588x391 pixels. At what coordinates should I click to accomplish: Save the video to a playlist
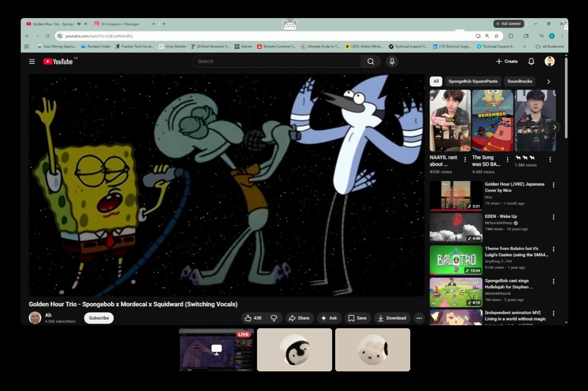click(x=358, y=318)
